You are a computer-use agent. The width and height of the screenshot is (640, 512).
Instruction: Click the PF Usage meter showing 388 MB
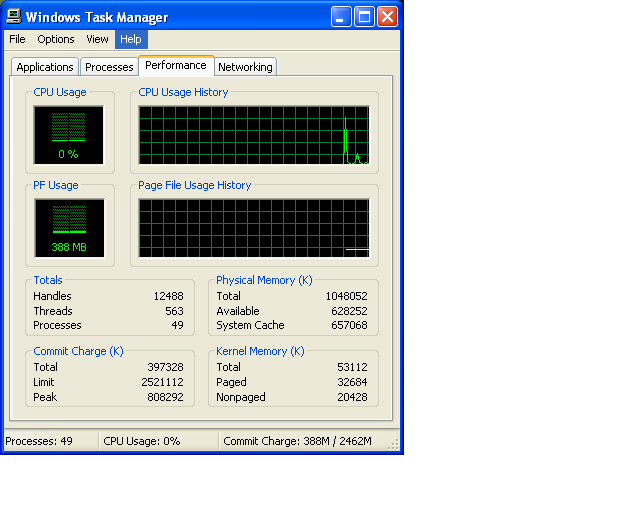coord(69,228)
